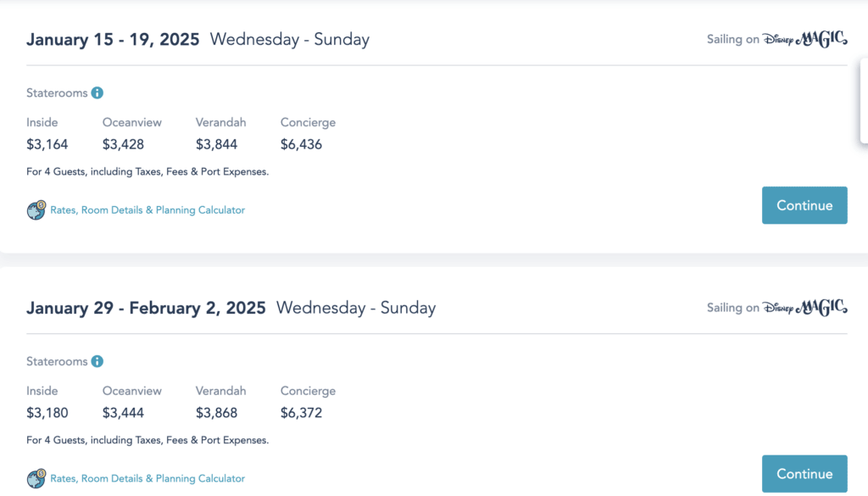
Task: Choose the $3,844 Verandah stateroom price
Action: coord(216,144)
